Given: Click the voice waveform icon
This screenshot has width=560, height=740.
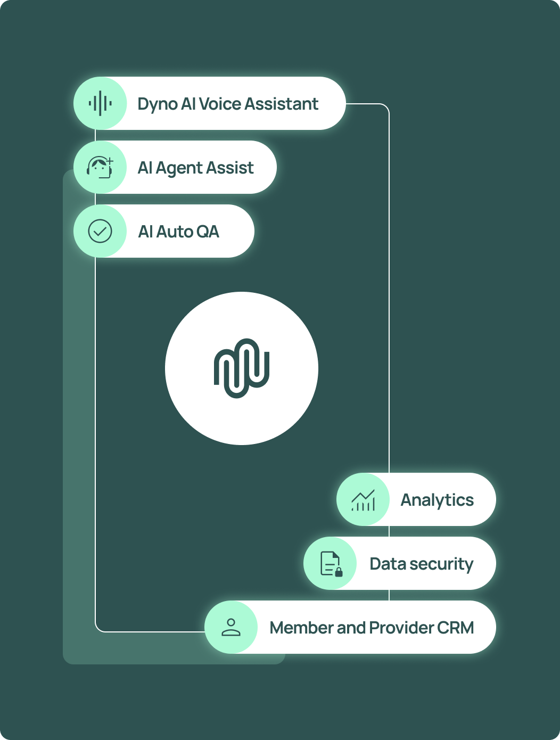Looking at the screenshot, I should click(x=100, y=103).
